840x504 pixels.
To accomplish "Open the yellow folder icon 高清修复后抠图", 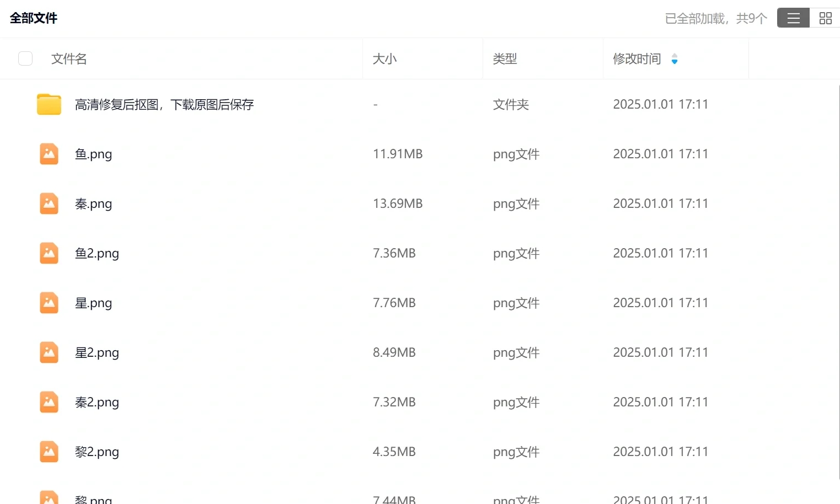I will coord(49,104).
